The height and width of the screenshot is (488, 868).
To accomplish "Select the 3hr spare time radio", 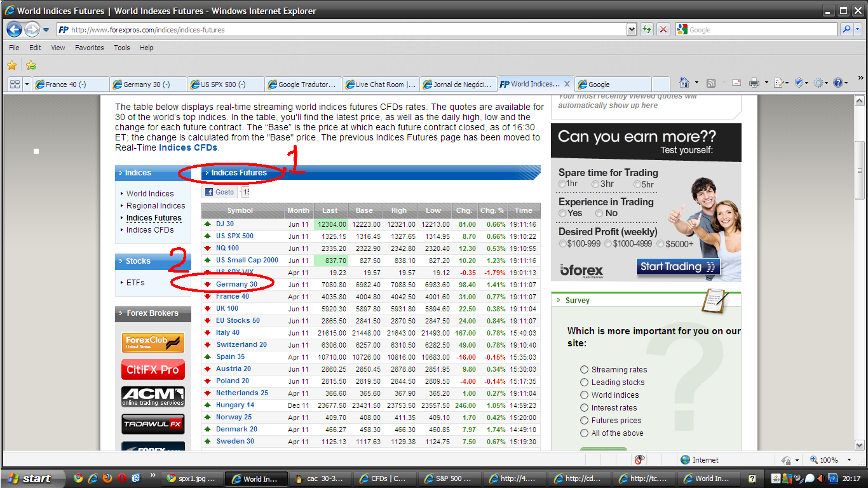I will (x=595, y=184).
